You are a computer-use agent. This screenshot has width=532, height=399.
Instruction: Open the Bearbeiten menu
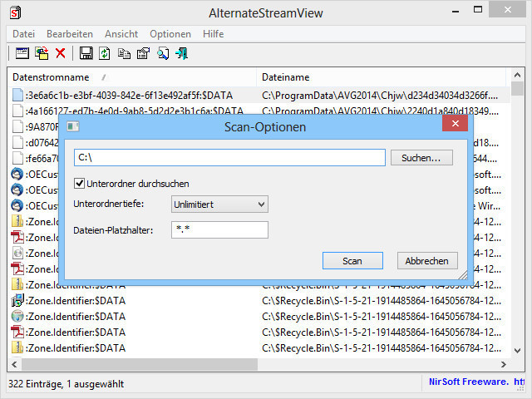click(x=70, y=34)
